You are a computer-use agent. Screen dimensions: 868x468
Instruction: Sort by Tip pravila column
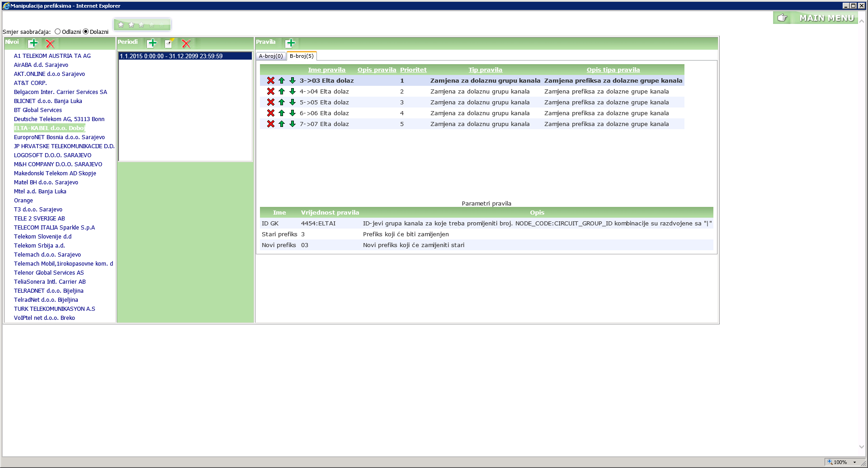point(485,70)
